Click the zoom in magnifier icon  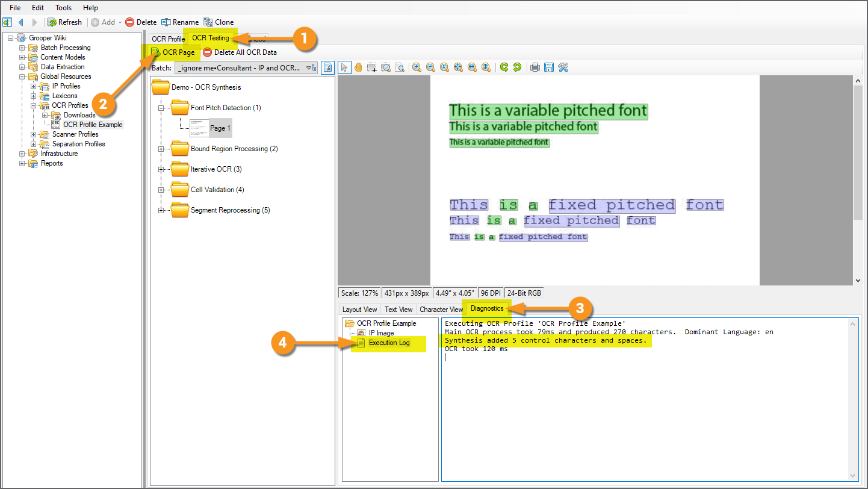pos(417,67)
